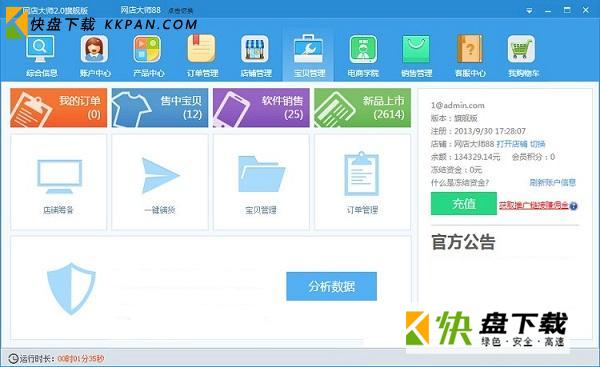The height and width of the screenshot is (367, 600).
Task: Open 我购物车 shopping cart icon
Action: pos(521,49)
